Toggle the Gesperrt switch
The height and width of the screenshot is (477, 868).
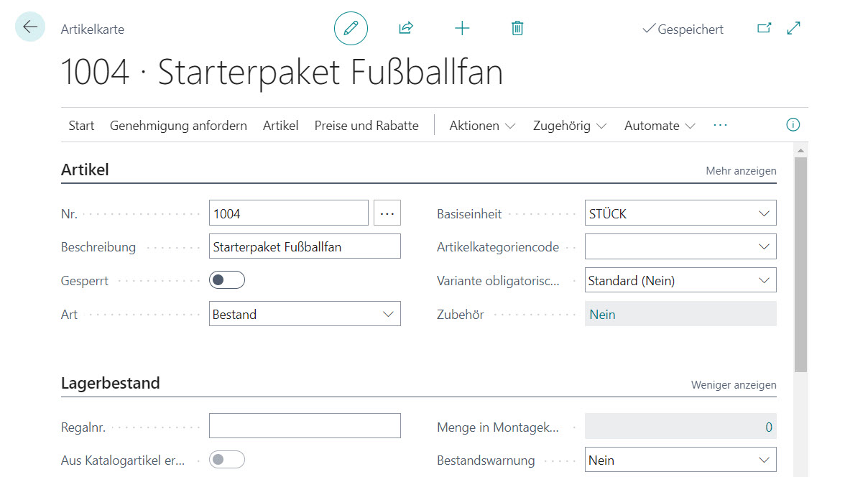pyautogui.click(x=227, y=280)
